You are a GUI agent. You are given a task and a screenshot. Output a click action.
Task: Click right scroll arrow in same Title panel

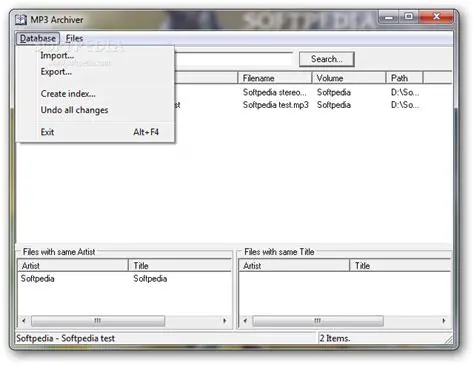(x=444, y=321)
